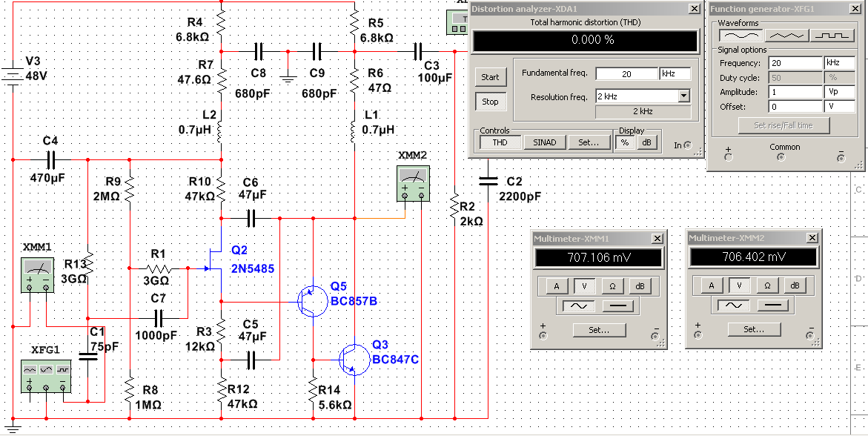Image resolution: width=868 pixels, height=436 pixels.
Task: Toggle SINAD mode in Distortion analyzer
Action: pos(543,142)
